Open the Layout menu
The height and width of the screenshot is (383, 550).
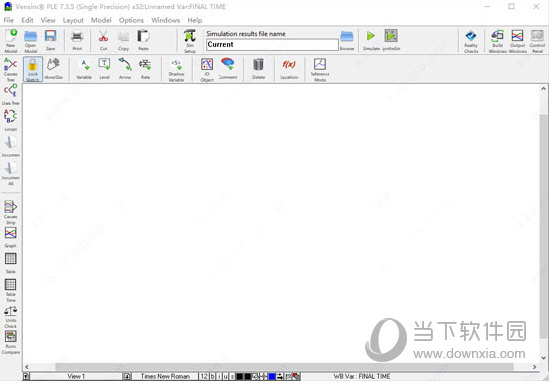[73, 20]
